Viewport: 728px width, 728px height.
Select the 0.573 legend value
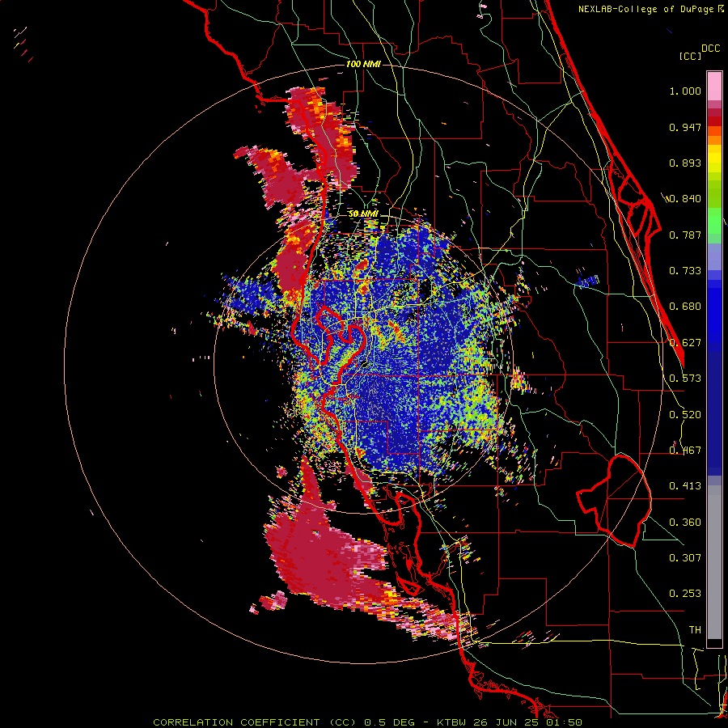click(x=685, y=379)
